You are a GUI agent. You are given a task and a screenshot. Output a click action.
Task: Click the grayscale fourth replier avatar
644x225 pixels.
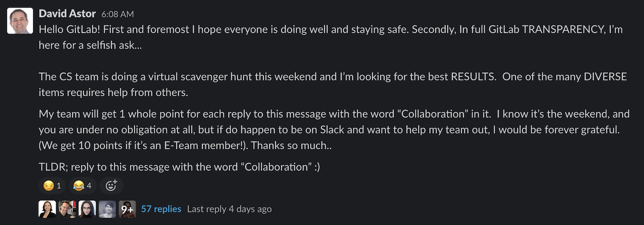point(107,209)
